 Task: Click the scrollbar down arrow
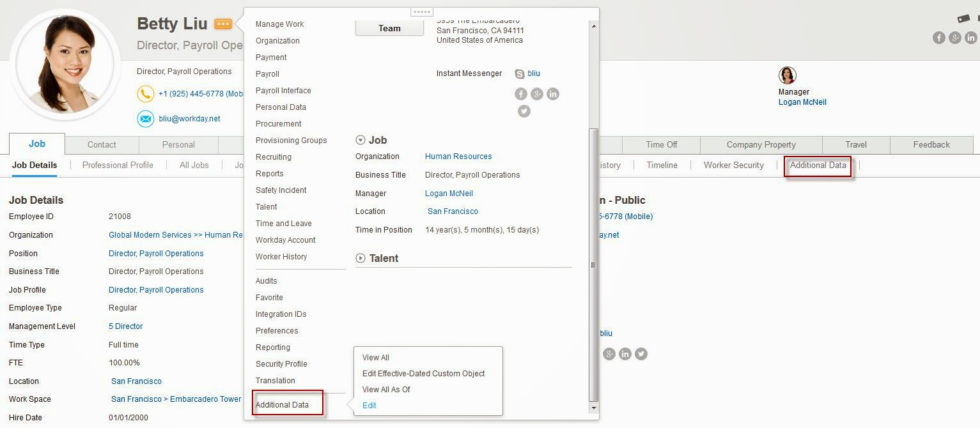tap(593, 408)
